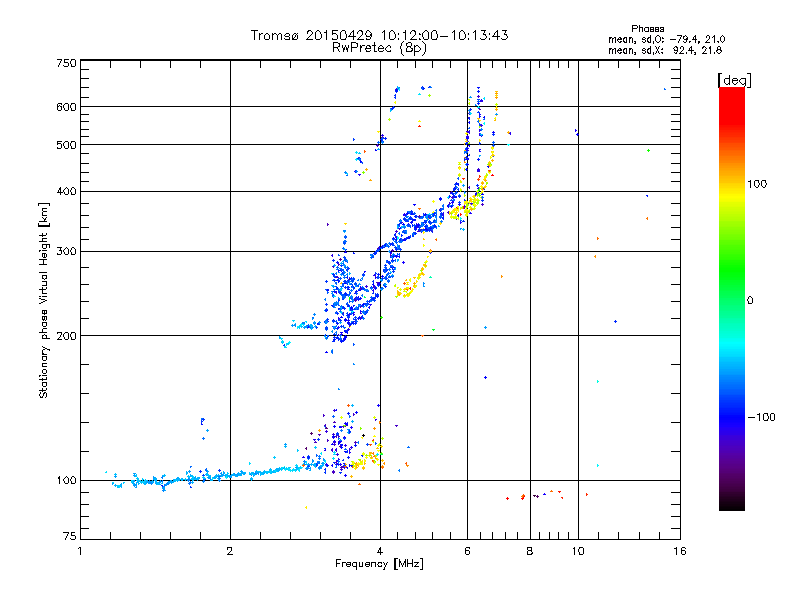Click the '[deg]' colorbar unit label

pyautogui.click(x=734, y=80)
